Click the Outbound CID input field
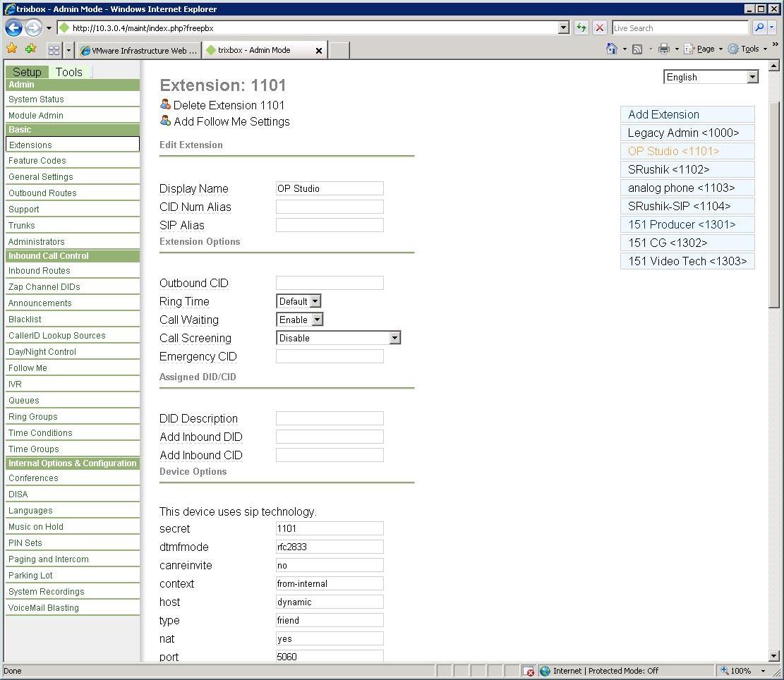Screen dimensions: 784x680 click(x=330, y=283)
